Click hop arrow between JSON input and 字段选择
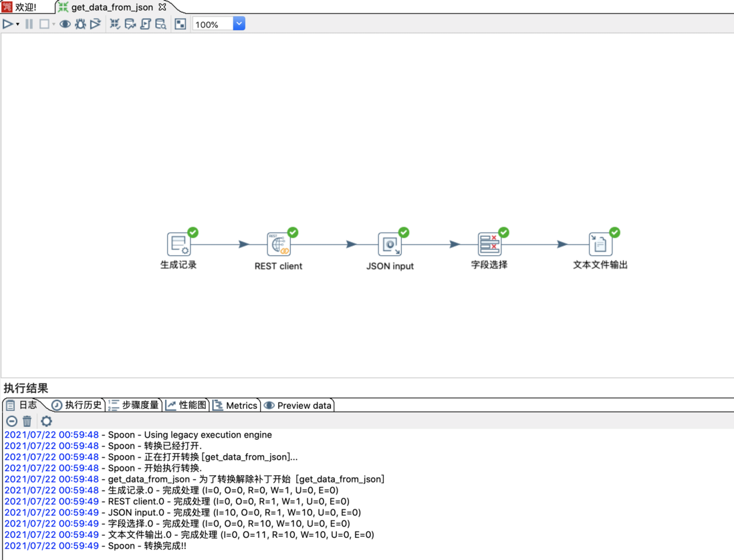The height and width of the screenshot is (560, 734). 455,244
